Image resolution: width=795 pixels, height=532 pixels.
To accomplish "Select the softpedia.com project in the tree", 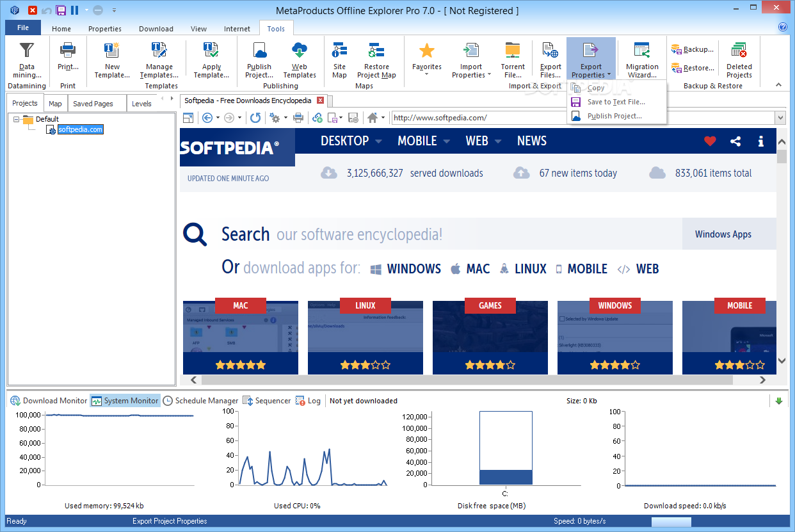I will (80, 129).
